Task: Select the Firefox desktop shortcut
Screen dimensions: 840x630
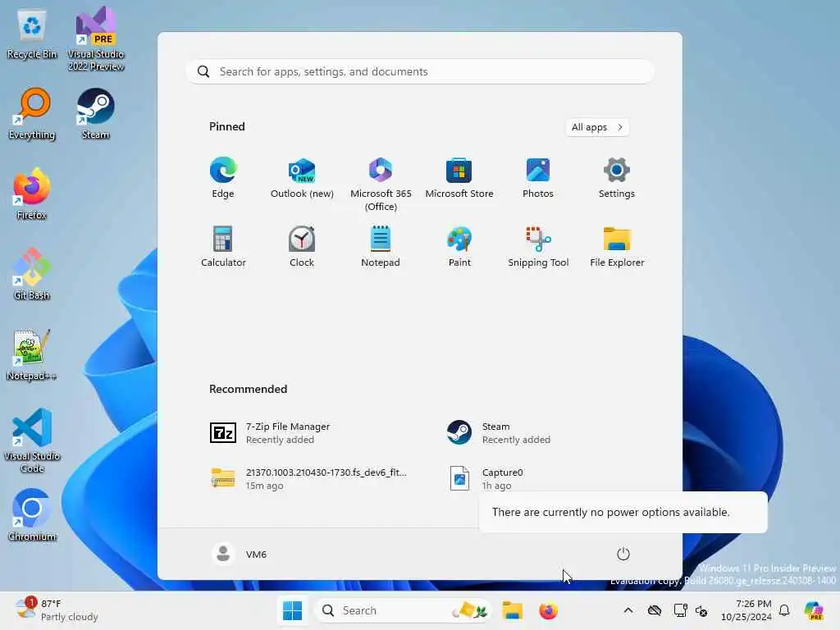Action: [32, 194]
